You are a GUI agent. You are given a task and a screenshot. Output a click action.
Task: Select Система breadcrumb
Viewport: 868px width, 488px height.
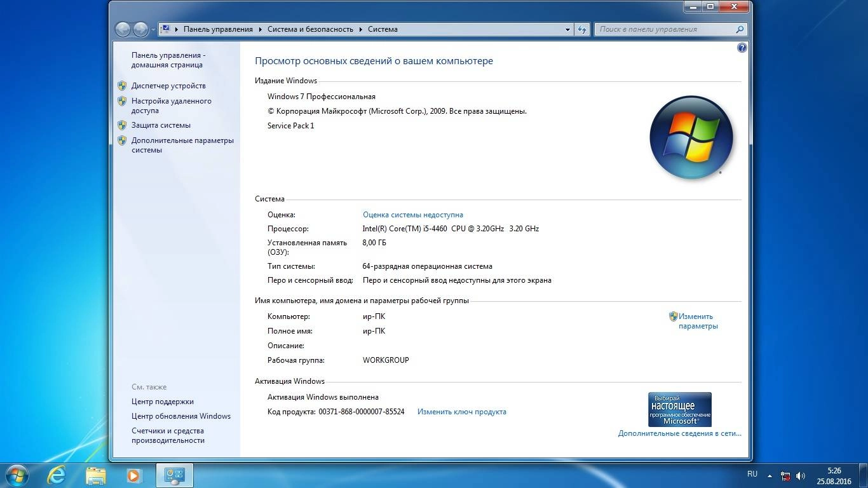(x=383, y=29)
